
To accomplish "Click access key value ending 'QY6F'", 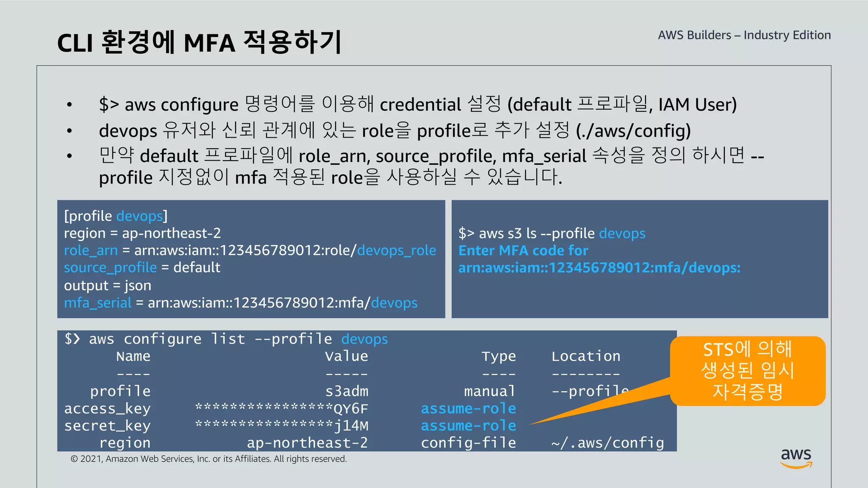I will [x=281, y=409].
